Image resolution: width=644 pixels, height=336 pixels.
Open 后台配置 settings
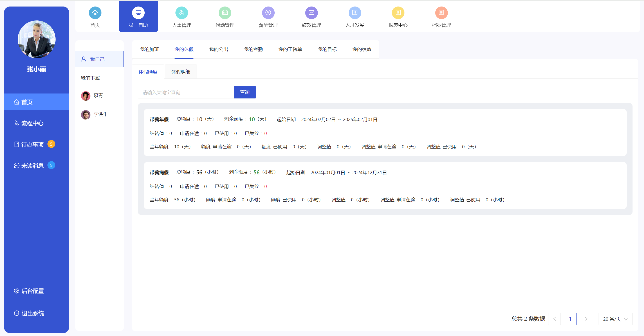pyautogui.click(x=33, y=291)
